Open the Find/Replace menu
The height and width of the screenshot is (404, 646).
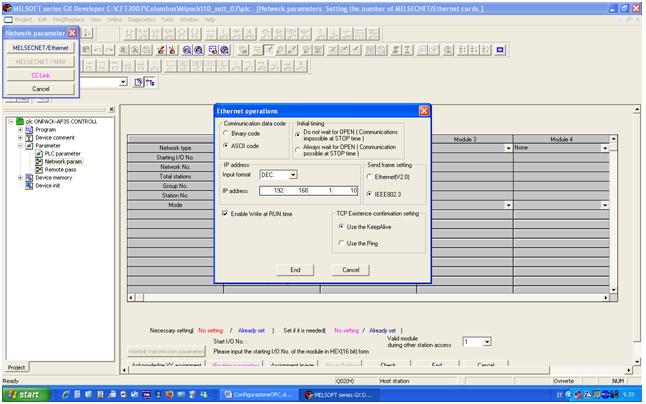click(x=68, y=19)
